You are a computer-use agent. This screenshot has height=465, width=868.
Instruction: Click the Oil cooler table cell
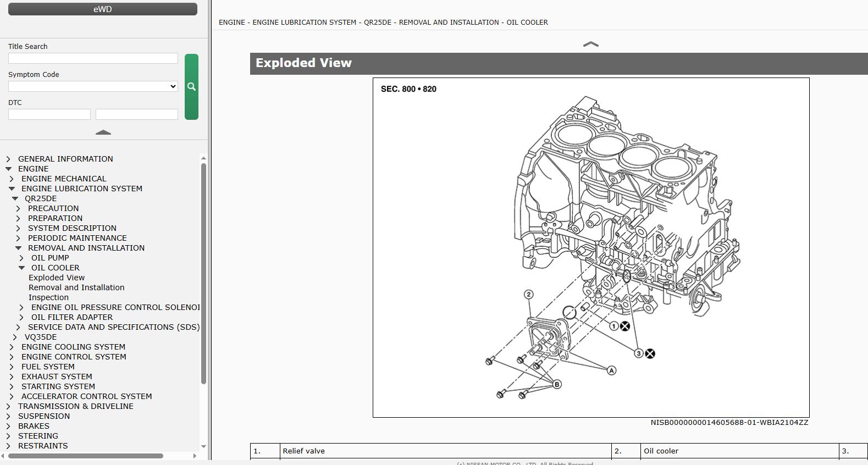(x=740, y=451)
